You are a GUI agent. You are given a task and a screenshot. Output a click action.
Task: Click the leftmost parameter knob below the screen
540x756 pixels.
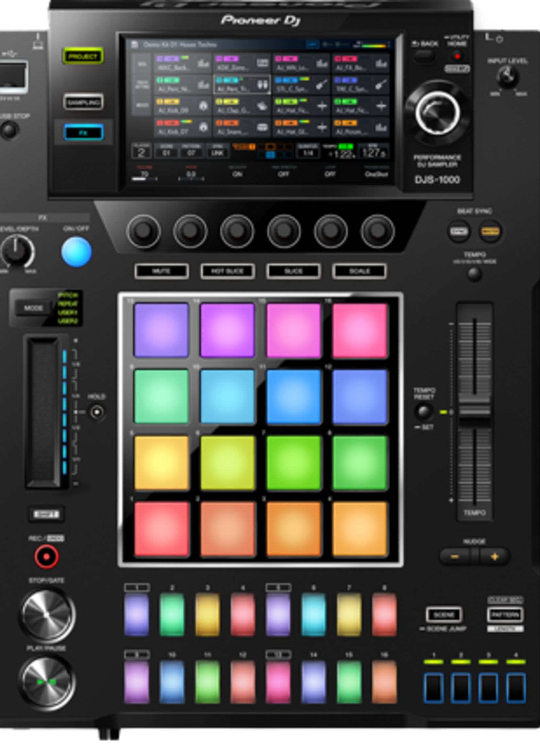pos(143,231)
